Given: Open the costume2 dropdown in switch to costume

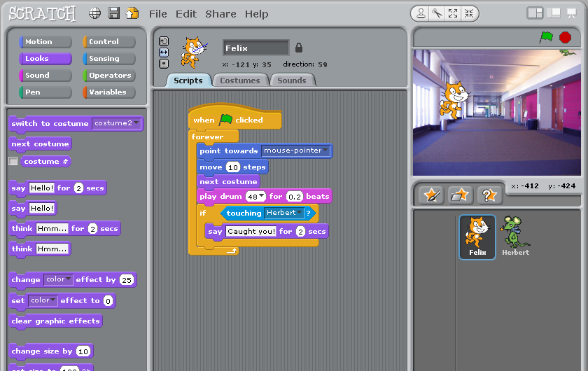Looking at the screenshot, I should point(117,123).
